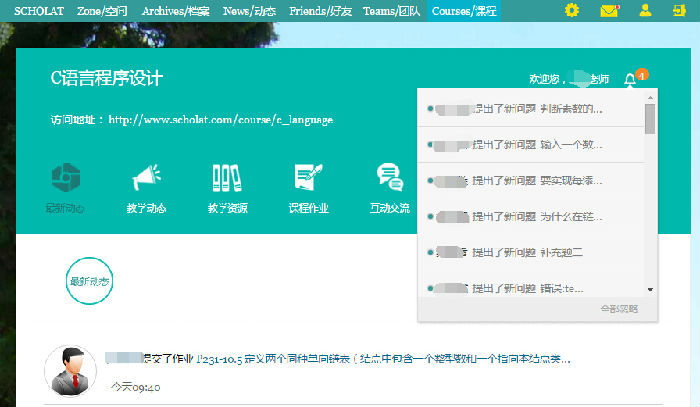Click the user profile icon in top bar

[x=645, y=11]
